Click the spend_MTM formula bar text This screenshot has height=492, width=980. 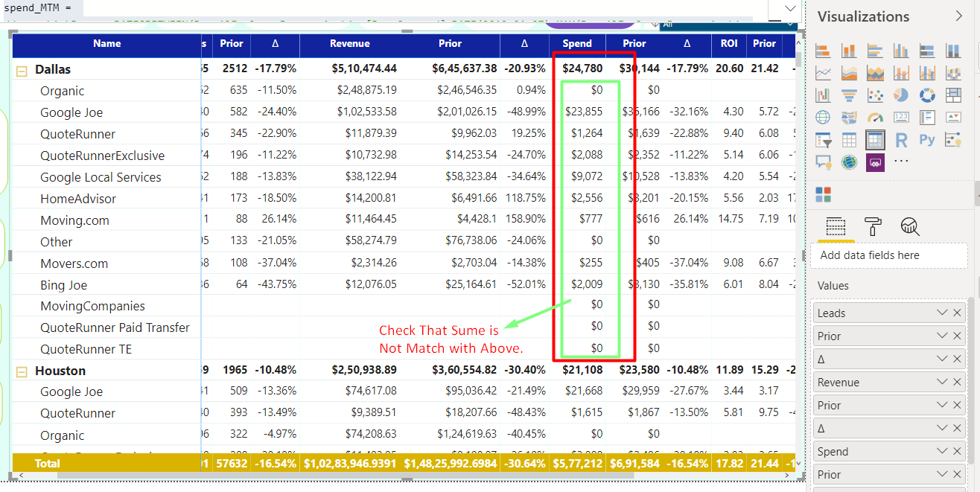38,7
